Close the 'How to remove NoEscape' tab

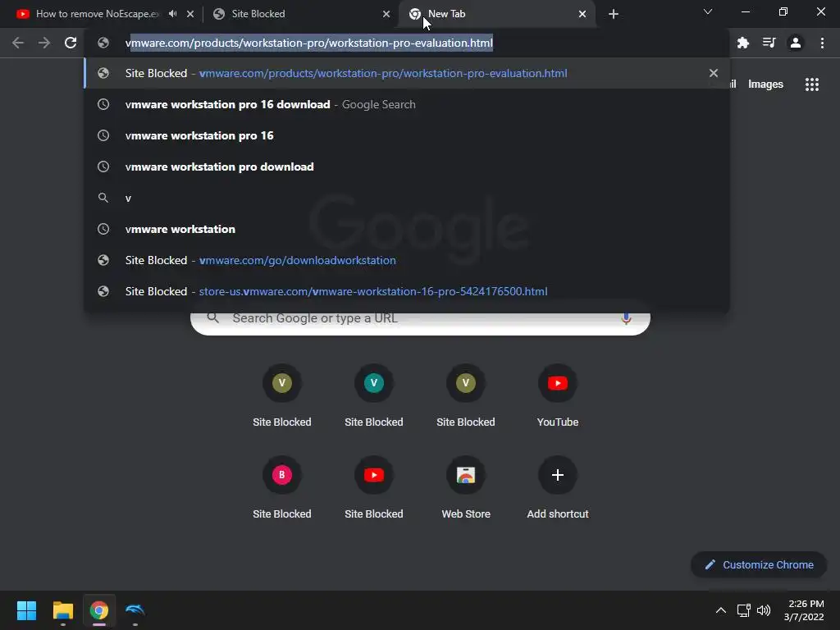coord(190,14)
